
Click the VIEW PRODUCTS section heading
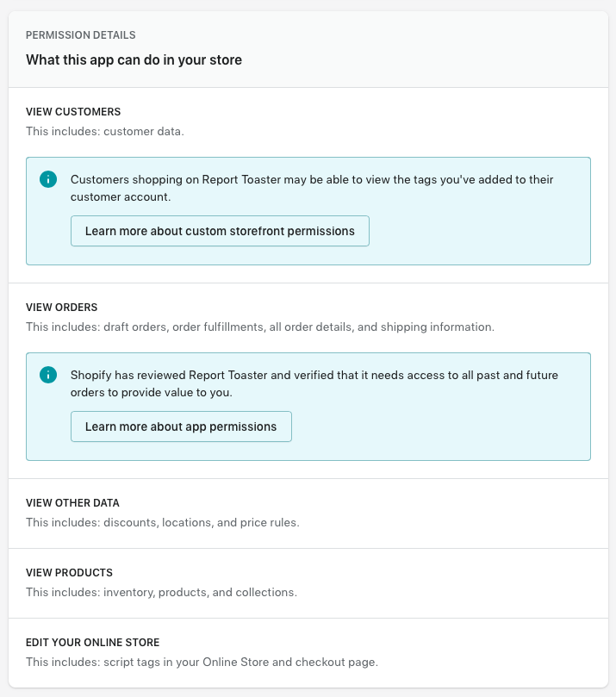[69, 573]
